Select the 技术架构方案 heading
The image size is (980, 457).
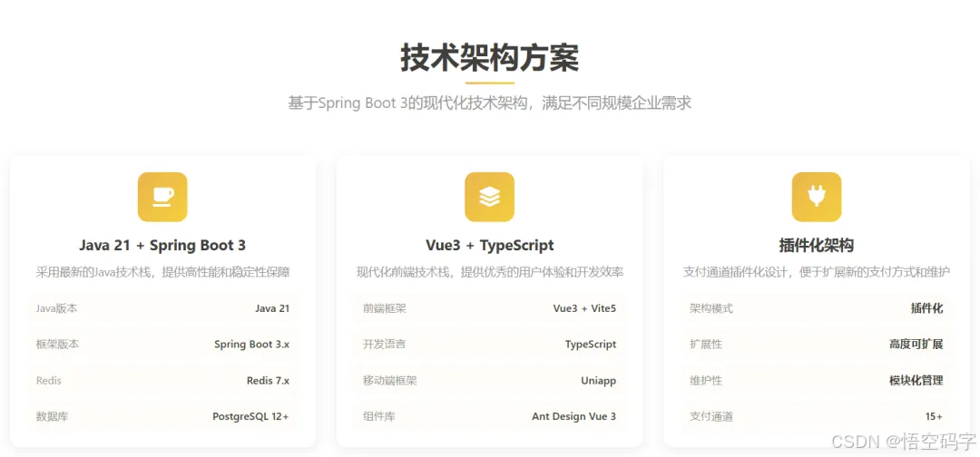point(489,59)
